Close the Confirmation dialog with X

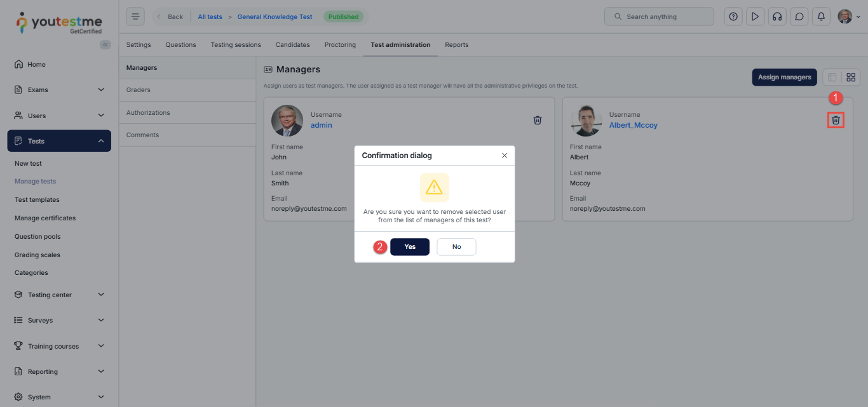505,156
